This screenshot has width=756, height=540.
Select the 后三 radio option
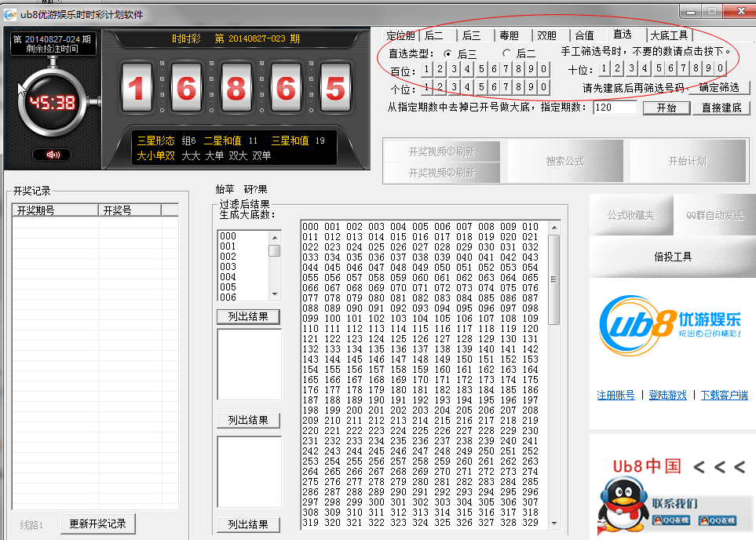click(448, 53)
